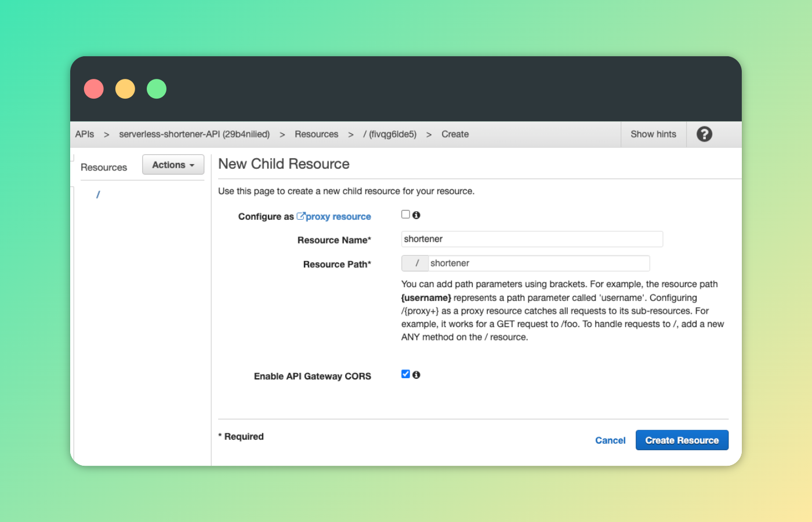Click info icon beside proxy resource checkbox
Screen dimensions: 812x522
click(x=416, y=215)
